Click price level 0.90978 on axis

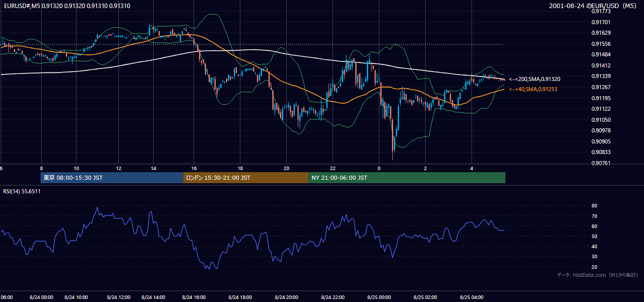pos(601,130)
